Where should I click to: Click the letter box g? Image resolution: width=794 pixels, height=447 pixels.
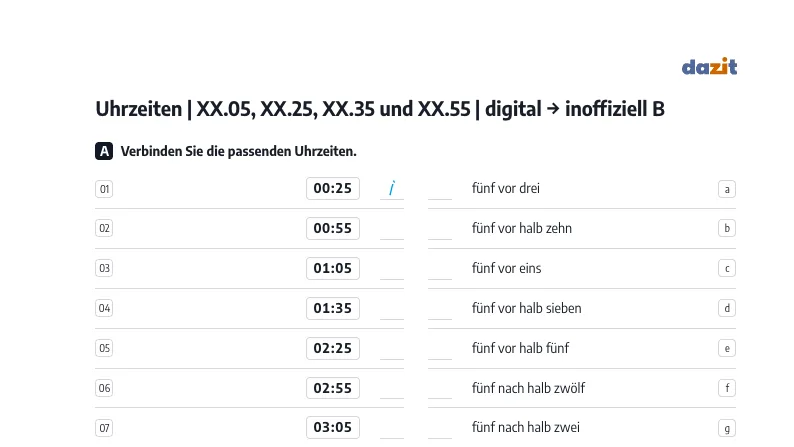(x=727, y=428)
